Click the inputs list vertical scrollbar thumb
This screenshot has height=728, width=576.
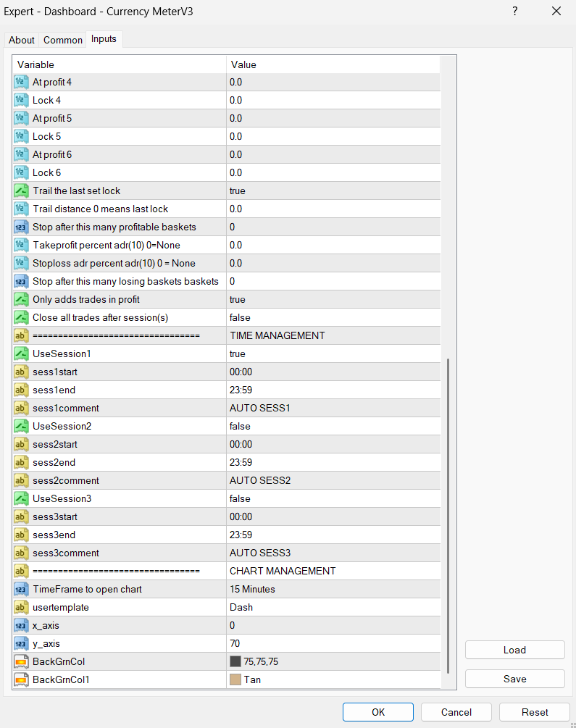click(x=448, y=515)
